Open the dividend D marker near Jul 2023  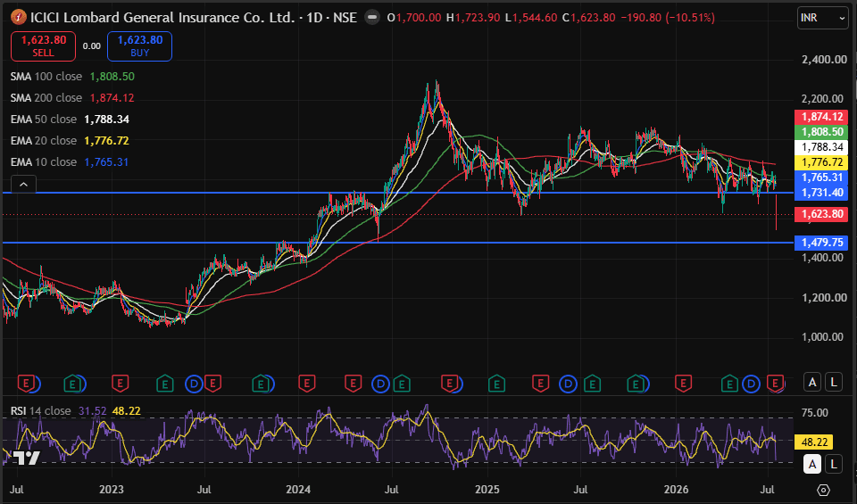[x=194, y=384]
